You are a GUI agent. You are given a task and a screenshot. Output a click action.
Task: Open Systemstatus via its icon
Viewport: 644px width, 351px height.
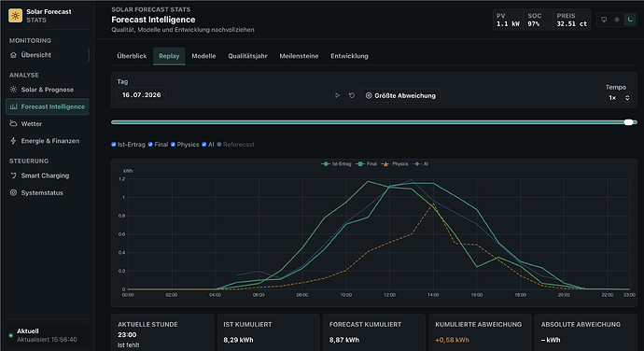[13, 192]
